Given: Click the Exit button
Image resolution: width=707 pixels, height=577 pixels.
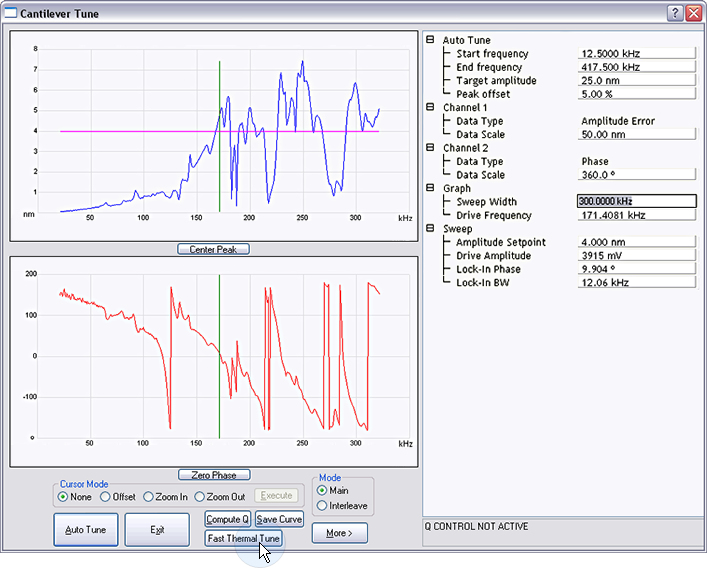Looking at the screenshot, I should pos(157,530).
